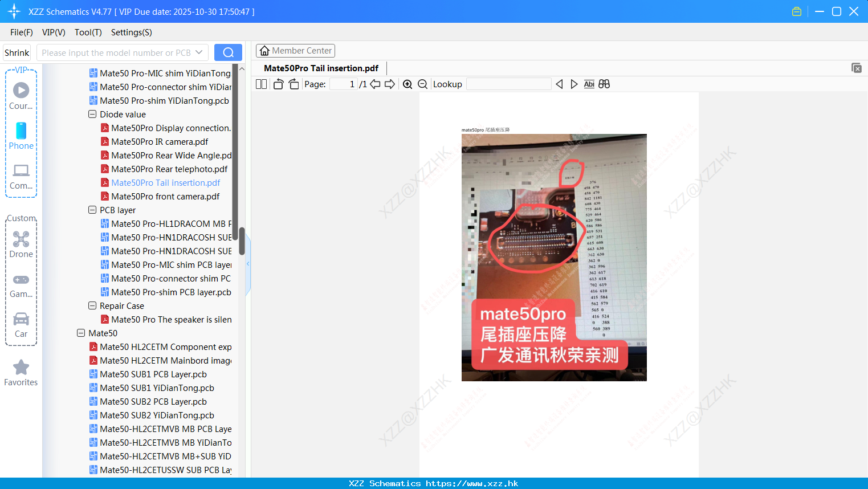Open the Member Center home button
Screen dimensions: 868x489
click(295, 51)
